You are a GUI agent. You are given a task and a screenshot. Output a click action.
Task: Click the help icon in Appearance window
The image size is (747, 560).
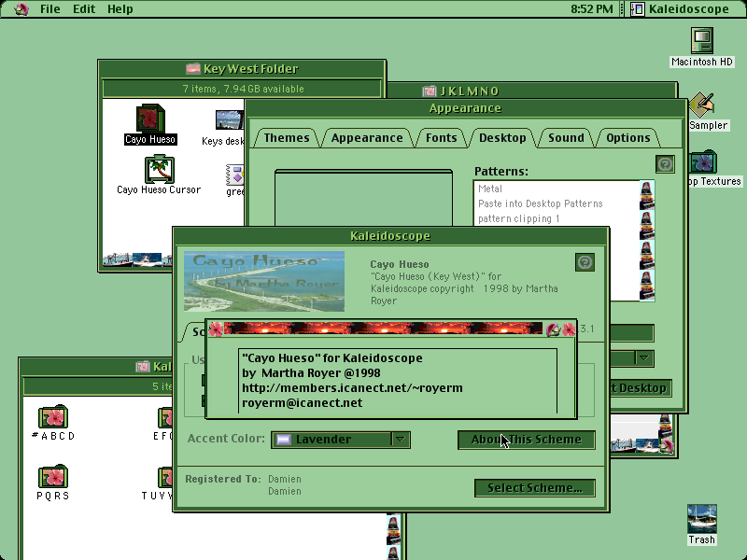point(665,164)
